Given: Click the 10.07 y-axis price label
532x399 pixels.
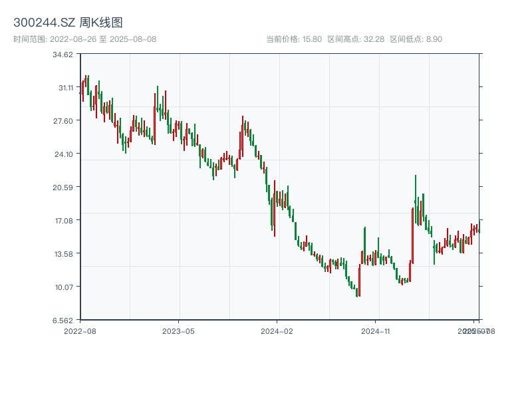Looking at the screenshot, I should (63, 287).
